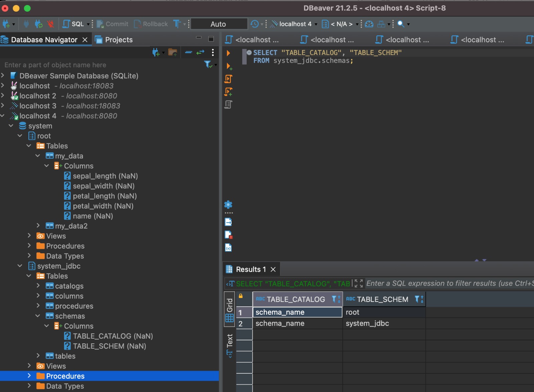The height and width of the screenshot is (392, 534).
Task: Expand DBeaver Sample Database node
Action: coord(3,75)
